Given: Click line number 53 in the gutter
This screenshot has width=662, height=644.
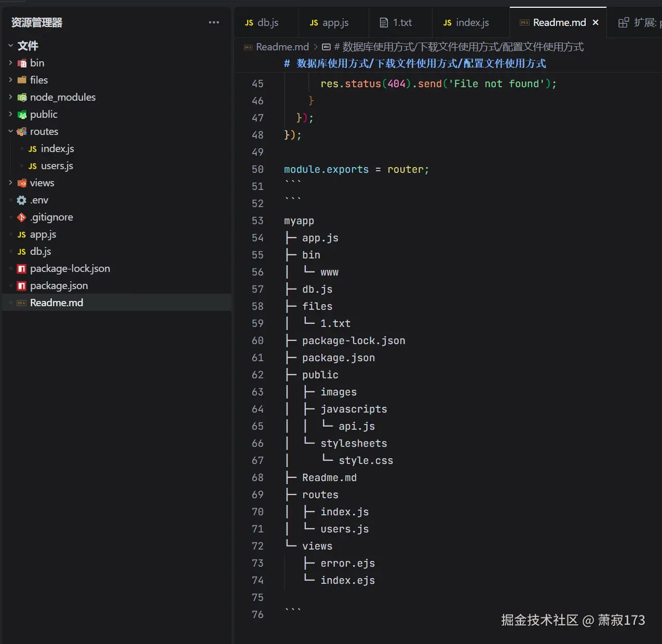Looking at the screenshot, I should (x=258, y=221).
